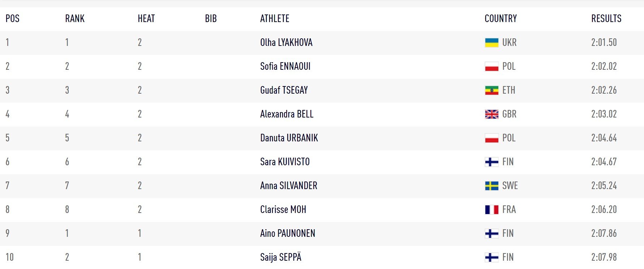The width and height of the screenshot is (644, 269).
Task: Click the HEAT column header
Action: click(x=146, y=19)
